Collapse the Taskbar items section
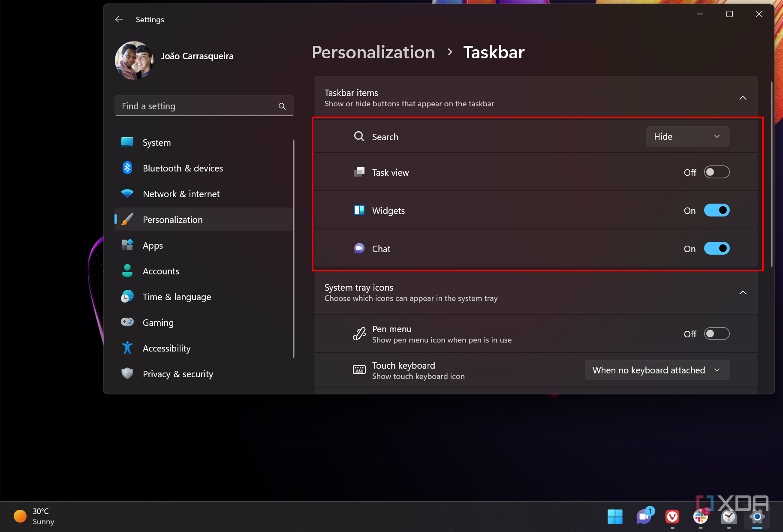 (x=743, y=98)
